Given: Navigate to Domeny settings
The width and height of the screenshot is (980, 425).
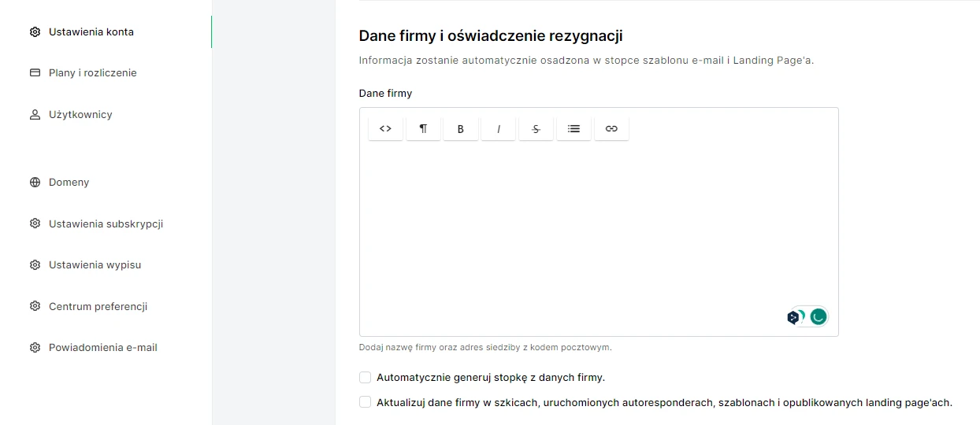Looking at the screenshot, I should pos(69,183).
